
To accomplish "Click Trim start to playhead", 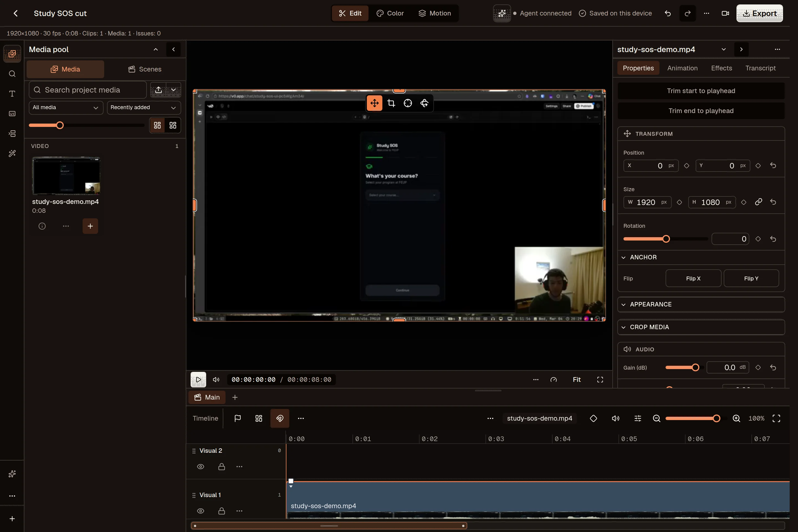I will [x=701, y=91].
